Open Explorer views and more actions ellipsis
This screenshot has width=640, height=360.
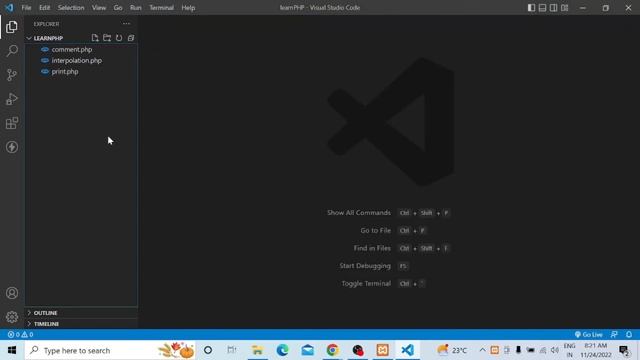pyautogui.click(x=127, y=24)
